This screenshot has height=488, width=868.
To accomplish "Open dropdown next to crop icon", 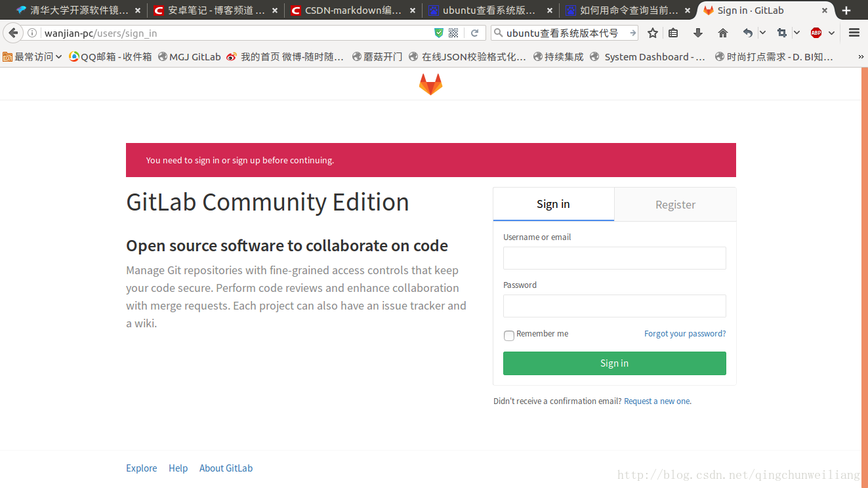I will pyautogui.click(x=796, y=33).
